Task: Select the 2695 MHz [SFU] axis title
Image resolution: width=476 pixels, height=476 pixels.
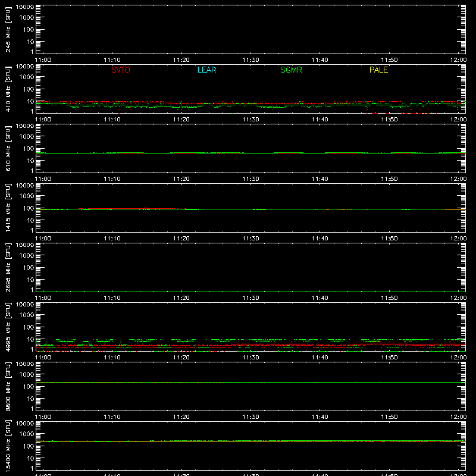Action: coord(8,267)
